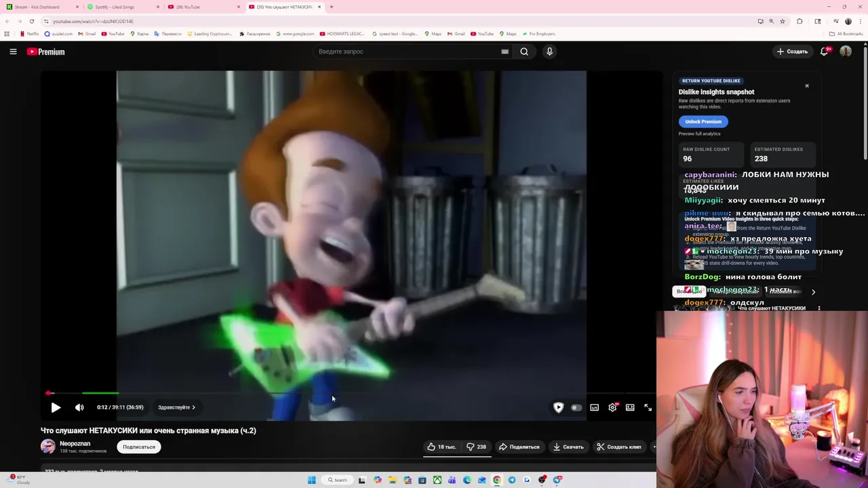This screenshot has height=488, width=868.
Task: Click the address bar URL
Action: 94,21
